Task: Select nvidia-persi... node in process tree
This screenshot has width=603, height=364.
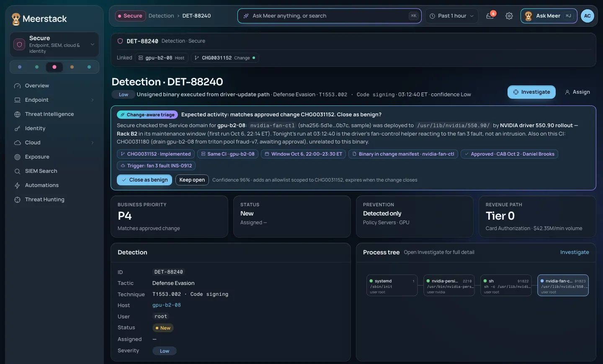Action: pos(449,285)
